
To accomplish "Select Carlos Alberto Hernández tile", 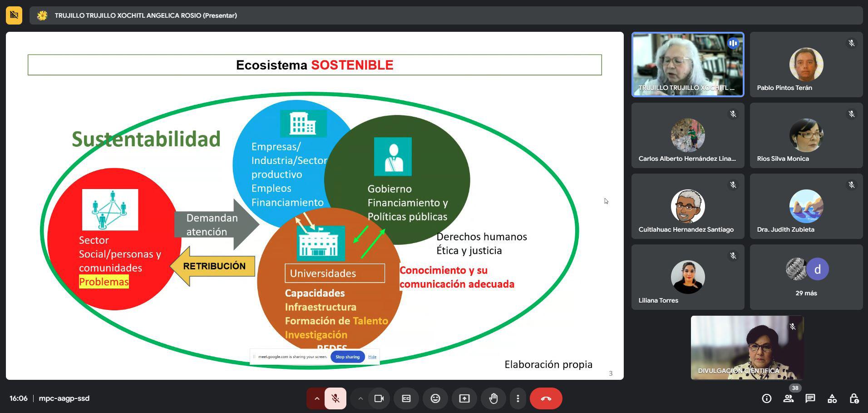I will (688, 135).
